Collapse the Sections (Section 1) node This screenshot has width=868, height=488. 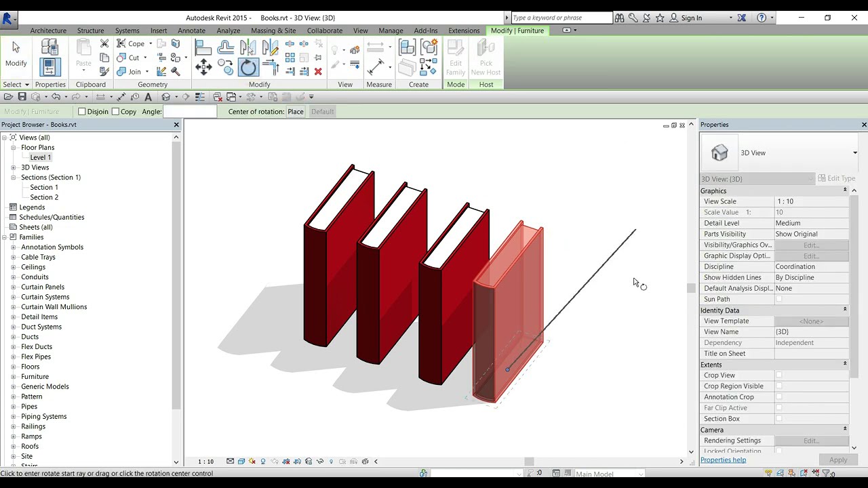[14, 177]
